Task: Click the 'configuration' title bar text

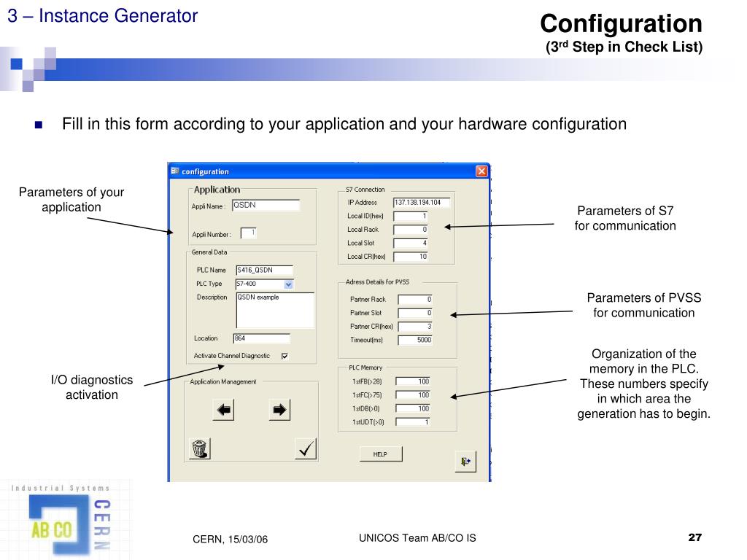Action: pyautogui.click(x=205, y=171)
